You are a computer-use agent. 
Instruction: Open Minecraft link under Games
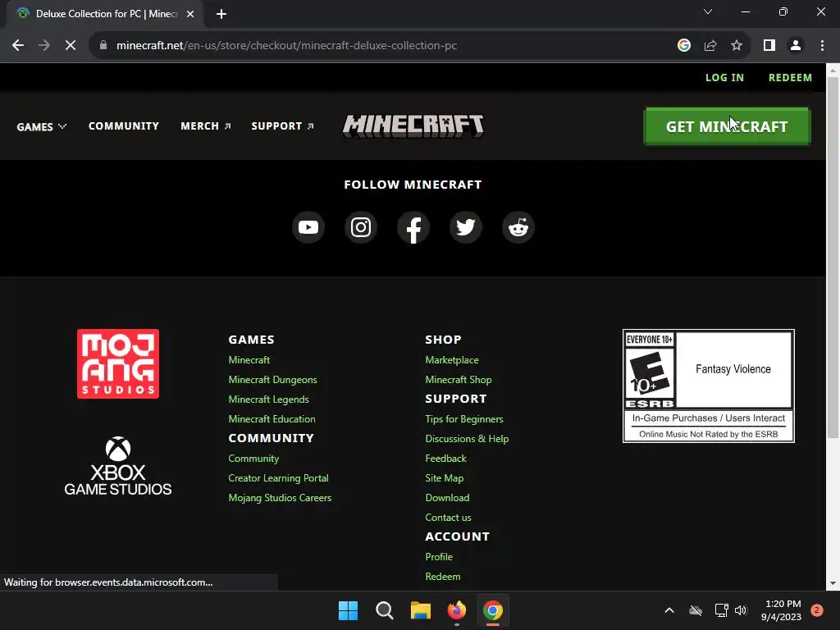coord(249,360)
